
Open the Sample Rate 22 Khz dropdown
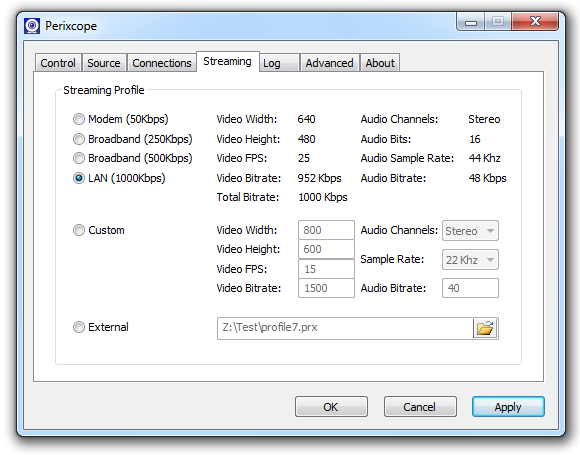coord(470,260)
